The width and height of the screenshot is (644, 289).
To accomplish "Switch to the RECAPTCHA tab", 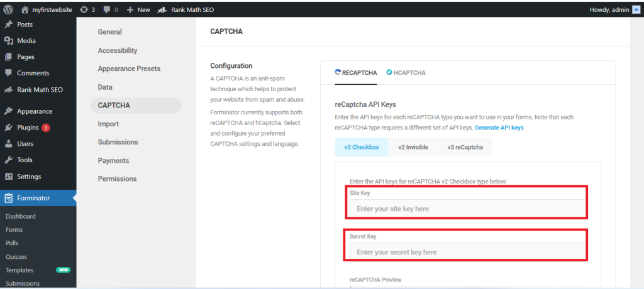I will 356,73.
